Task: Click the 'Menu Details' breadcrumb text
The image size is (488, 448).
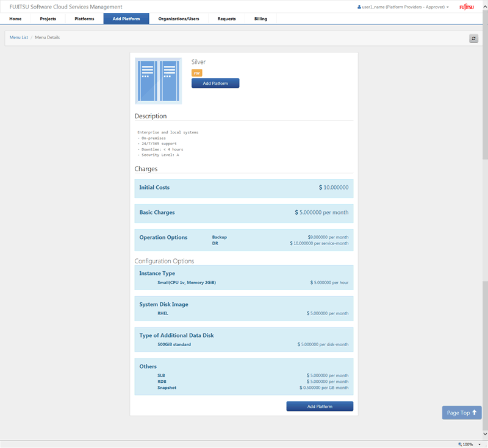Action: coord(48,37)
